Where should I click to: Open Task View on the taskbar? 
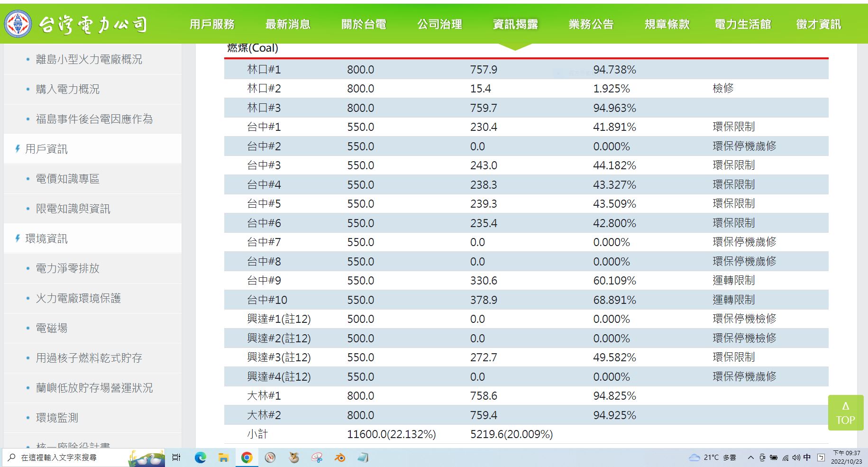[176, 458]
